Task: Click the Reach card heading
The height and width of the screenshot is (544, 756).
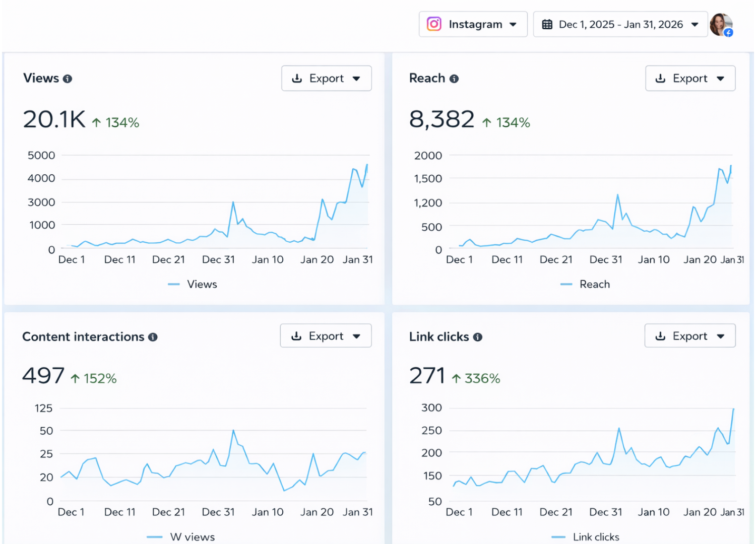Action: (x=427, y=78)
